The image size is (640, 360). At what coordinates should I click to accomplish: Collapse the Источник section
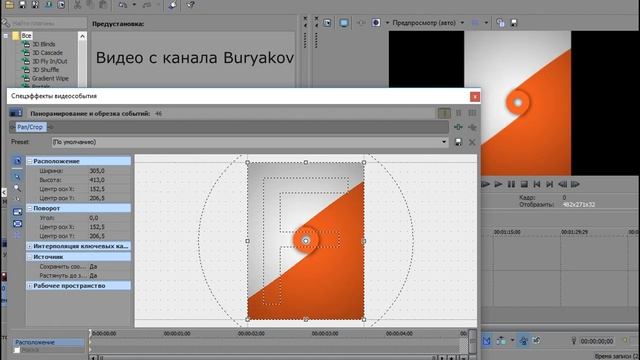(x=29, y=257)
